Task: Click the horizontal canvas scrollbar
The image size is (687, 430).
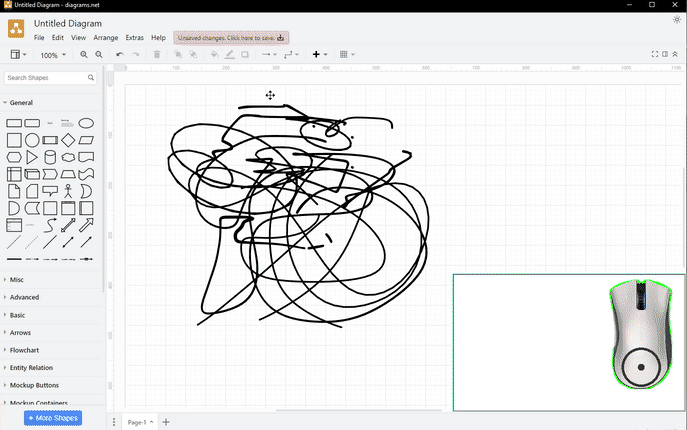Action: pos(358,411)
